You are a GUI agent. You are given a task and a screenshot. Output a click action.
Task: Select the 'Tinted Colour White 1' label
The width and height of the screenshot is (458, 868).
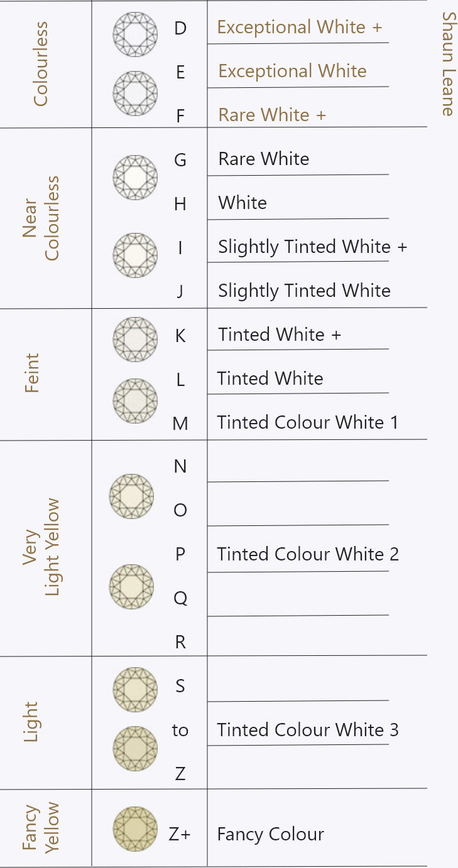(x=308, y=422)
